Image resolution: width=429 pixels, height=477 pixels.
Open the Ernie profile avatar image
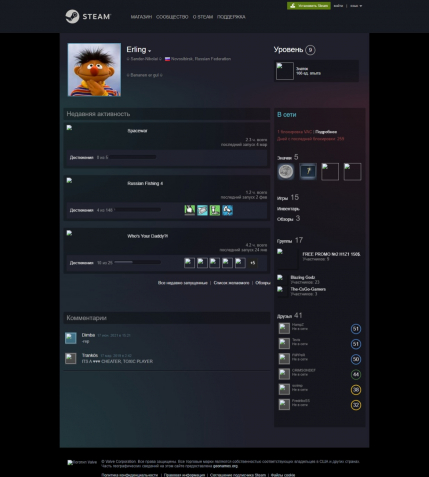pos(94,69)
